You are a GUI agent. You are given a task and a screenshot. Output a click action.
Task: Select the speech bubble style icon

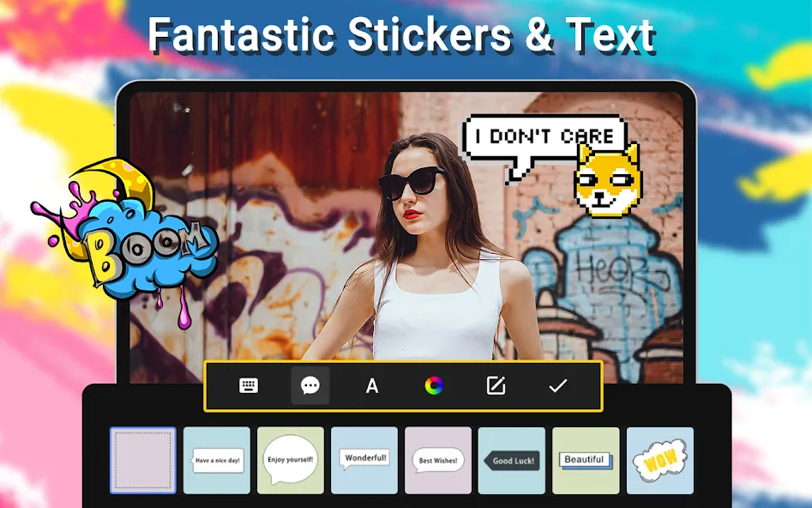click(x=310, y=385)
